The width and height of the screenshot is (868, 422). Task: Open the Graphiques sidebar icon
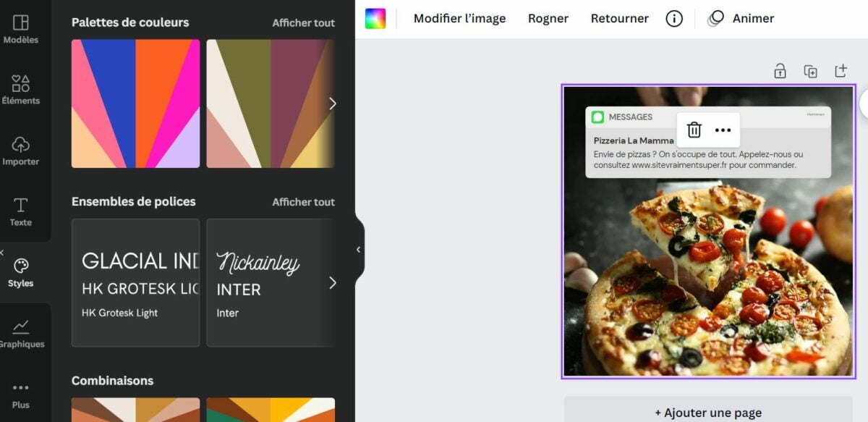tap(21, 333)
